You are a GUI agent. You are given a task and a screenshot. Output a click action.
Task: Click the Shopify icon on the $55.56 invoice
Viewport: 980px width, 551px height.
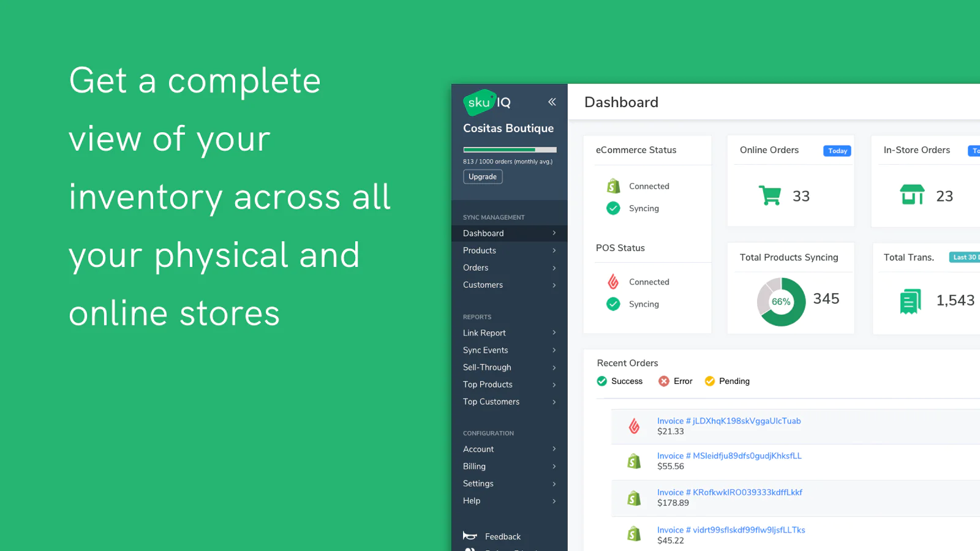[634, 461]
